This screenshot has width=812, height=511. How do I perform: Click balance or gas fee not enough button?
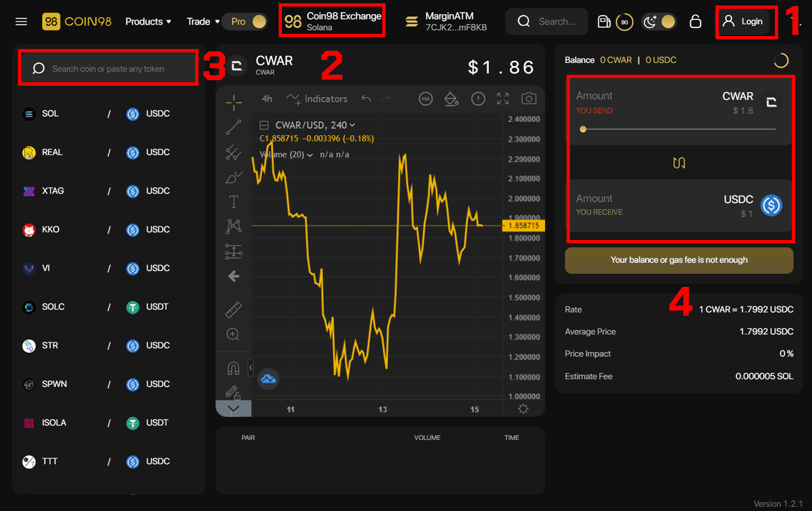(x=679, y=260)
